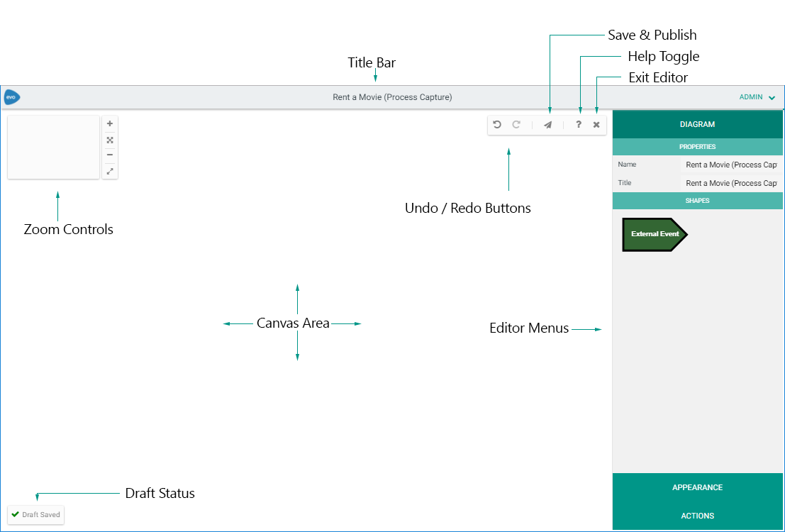Screen dimensions: 785x532
Task: Click the fit-to-screen zoom icon
Action: click(x=110, y=140)
